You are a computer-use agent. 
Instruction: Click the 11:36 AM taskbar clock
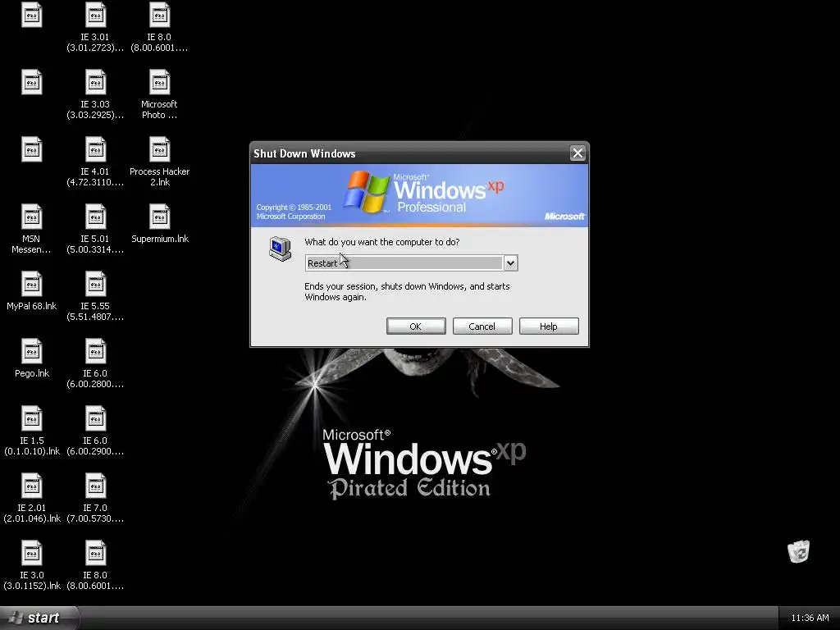click(810, 618)
